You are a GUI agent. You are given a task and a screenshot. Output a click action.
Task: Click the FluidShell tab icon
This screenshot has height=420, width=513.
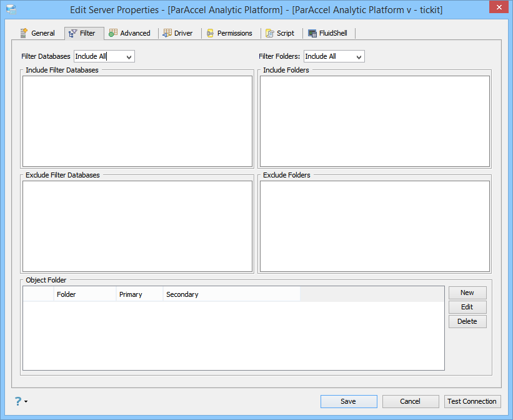point(312,33)
